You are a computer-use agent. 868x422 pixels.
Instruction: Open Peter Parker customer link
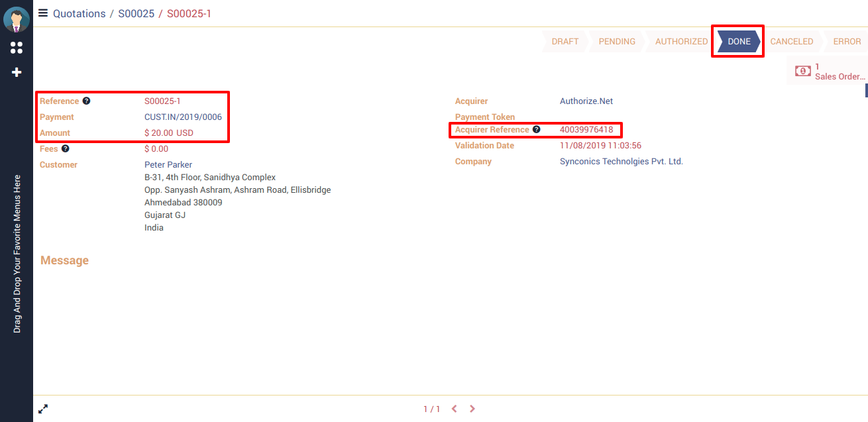pyautogui.click(x=168, y=164)
